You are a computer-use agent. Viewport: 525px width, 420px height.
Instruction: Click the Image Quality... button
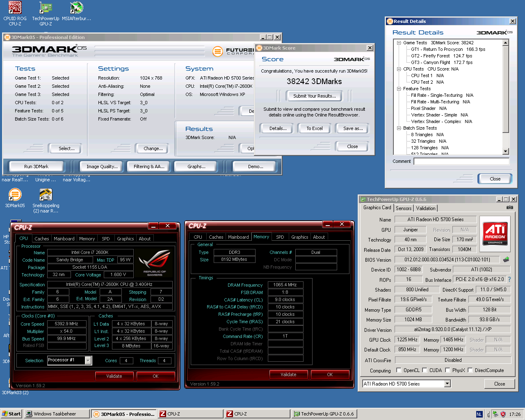click(102, 167)
